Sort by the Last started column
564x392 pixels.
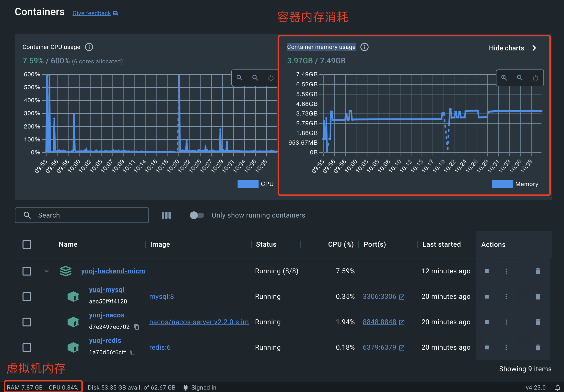pyautogui.click(x=441, y=244)
